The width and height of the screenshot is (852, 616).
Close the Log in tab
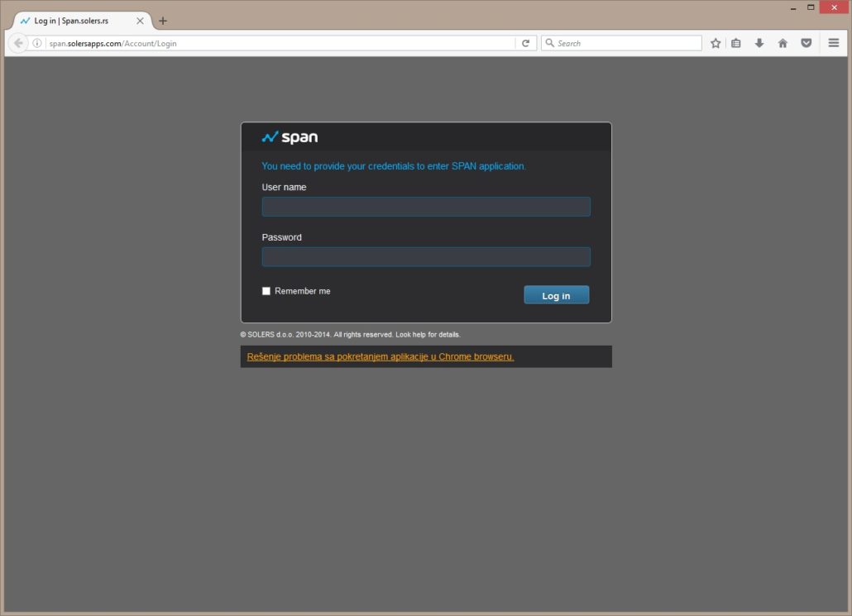tap(140, 21)
